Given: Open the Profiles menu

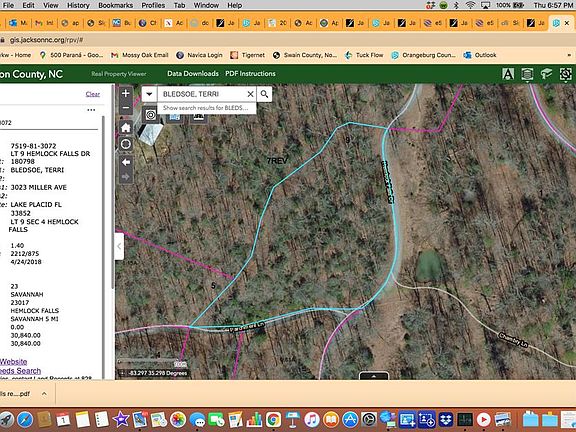Looking at the screenshot, I should (153, 5).
